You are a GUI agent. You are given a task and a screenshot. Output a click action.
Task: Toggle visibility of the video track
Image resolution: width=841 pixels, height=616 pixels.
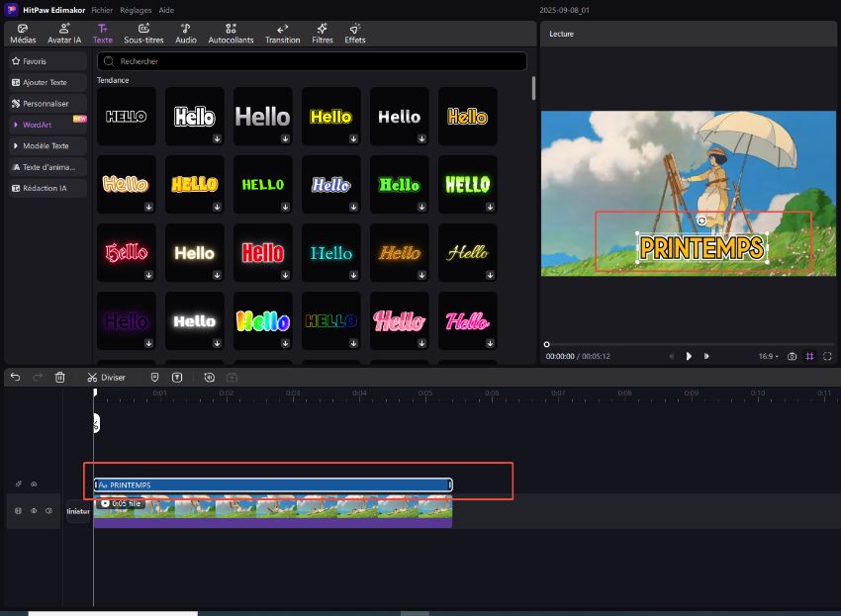click(x=34, y=511)
